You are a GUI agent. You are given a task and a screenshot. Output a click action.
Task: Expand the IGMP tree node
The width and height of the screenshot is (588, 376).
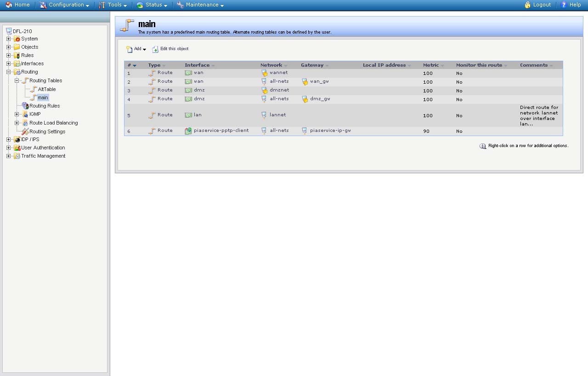[17, 114]
